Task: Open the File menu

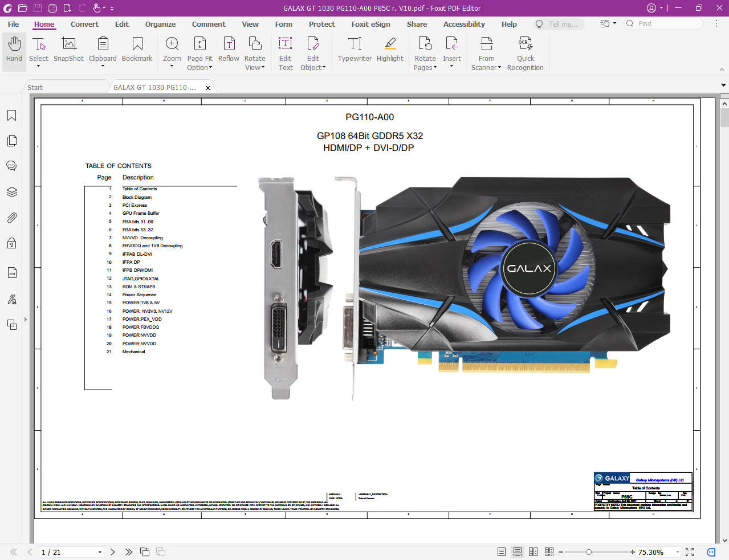Action: pyautogui.click(x=13, y=24)
